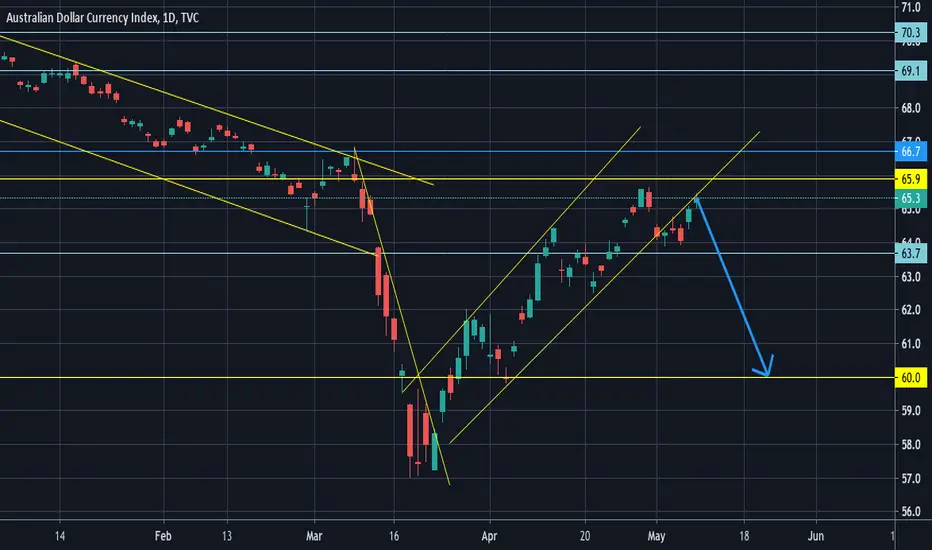This screenshot has width=932, height=550.
Task: Click the 57.0 axis value
Action: coord(911,479)
